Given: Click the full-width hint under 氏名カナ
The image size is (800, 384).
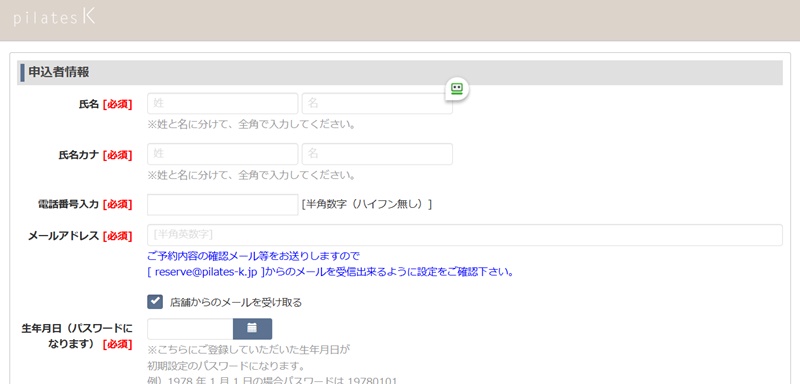Looking at the screenshot, I should point(252,175).
